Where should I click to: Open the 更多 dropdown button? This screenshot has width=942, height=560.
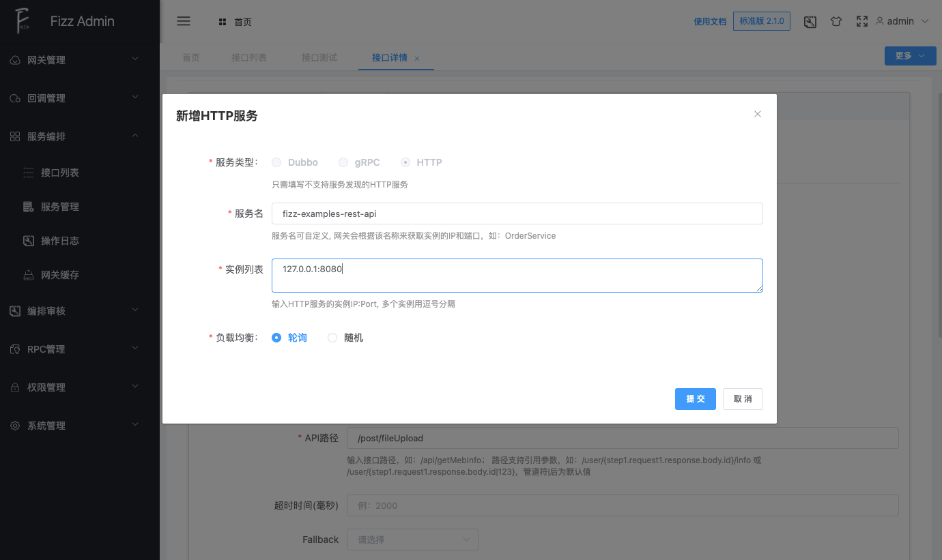pyautogui.click(x=910, y=56)
